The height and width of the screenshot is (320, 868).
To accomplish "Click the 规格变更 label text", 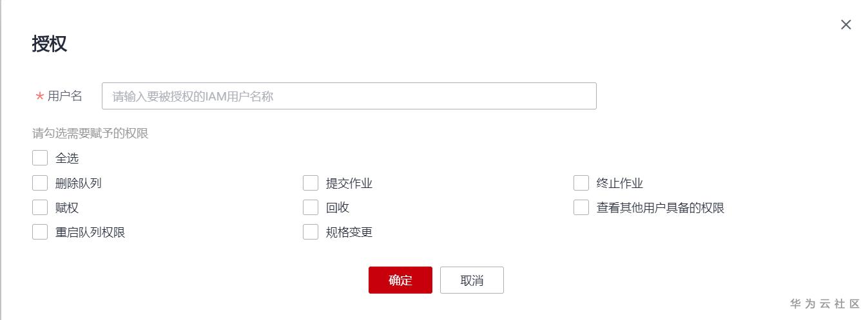I will (349, 232).
